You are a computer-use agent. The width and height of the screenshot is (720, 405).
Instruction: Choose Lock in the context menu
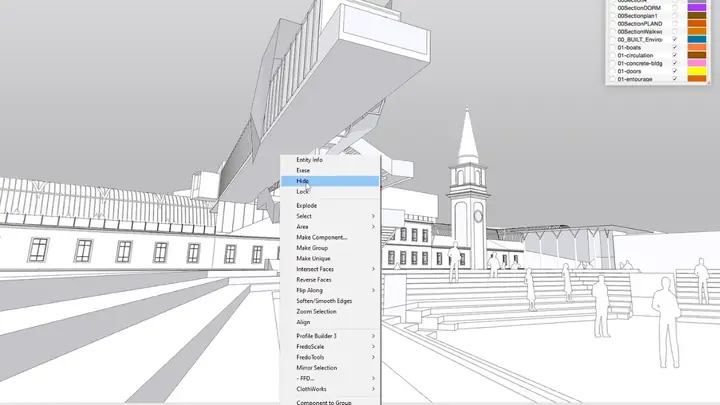pyautogui.click(x=330, y=191)
